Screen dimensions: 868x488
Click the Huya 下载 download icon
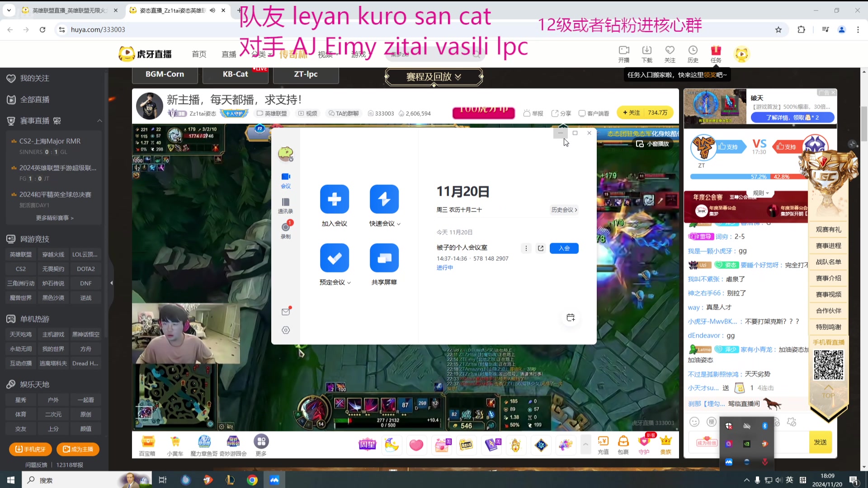(x=647, y=54)
